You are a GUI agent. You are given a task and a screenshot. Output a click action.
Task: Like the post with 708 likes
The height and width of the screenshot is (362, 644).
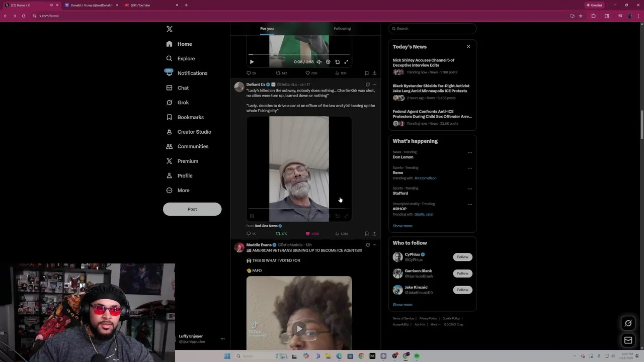[x=311, y=73]
